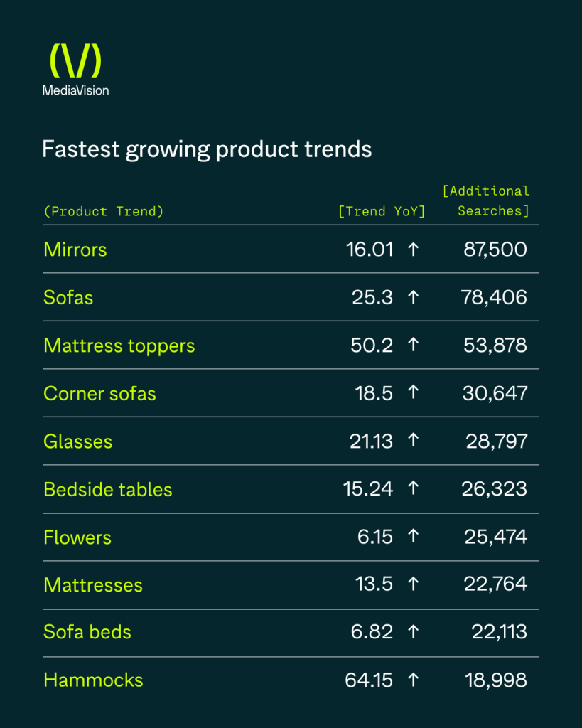582x728 pixels.
Task: Click the up arrow for Bedside tables
Action: pyautogui.click(x=413, y=489)
